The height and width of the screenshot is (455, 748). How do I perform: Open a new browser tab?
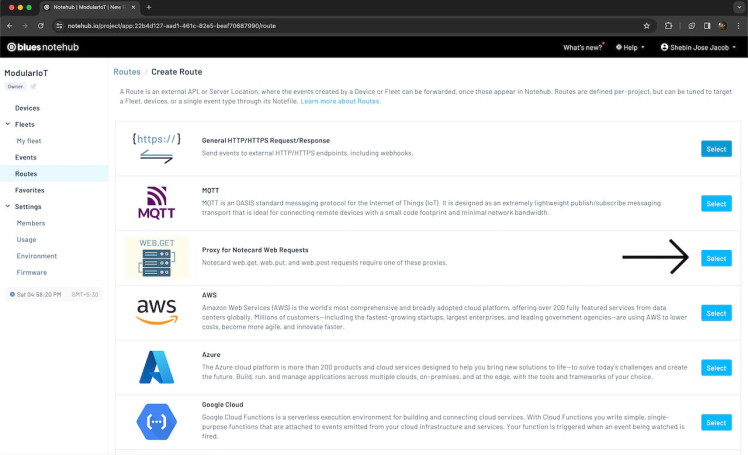[x=149, y=7]
